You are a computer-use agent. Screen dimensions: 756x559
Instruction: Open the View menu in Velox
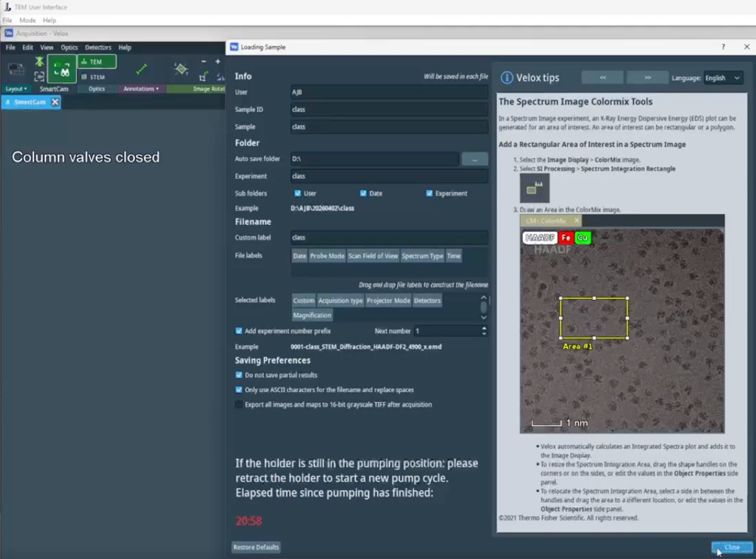(47, 47)
